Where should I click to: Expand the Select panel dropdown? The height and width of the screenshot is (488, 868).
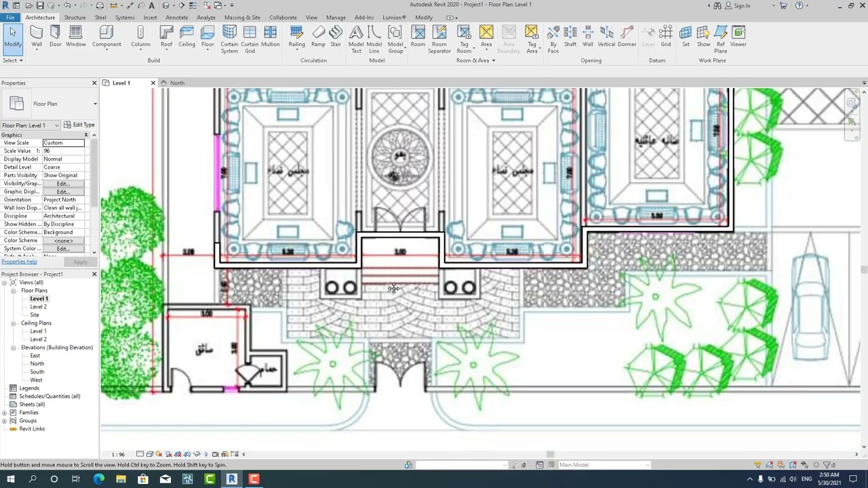(12, 60)
